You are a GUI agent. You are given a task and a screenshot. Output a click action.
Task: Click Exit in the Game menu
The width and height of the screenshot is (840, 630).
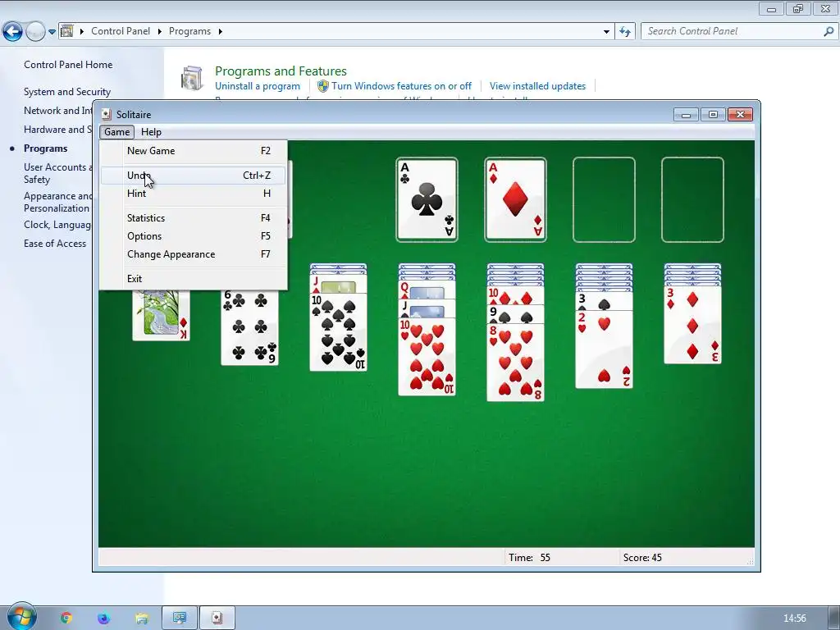[193, 279]
